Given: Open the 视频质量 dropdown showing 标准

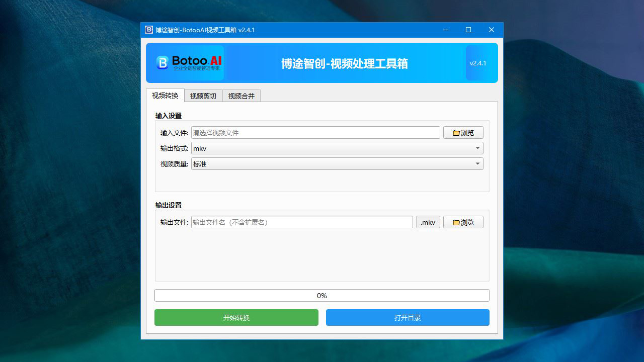Looking at the screenshot, I should pos(337,163).
